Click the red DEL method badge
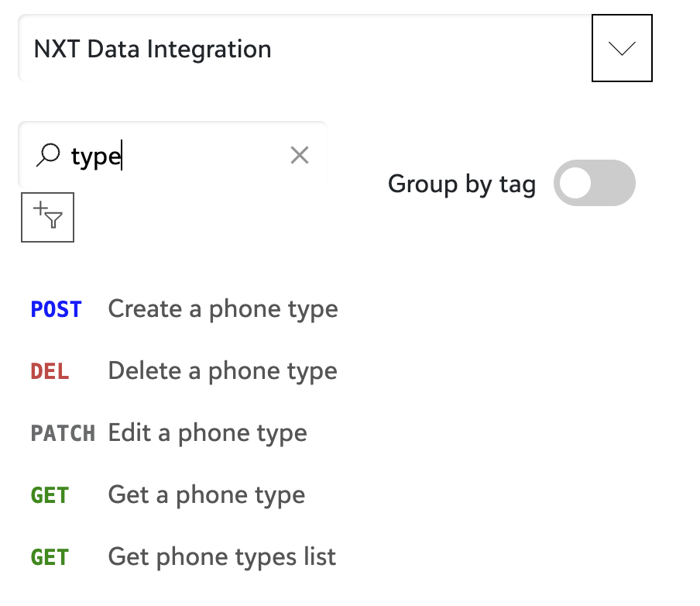 coord(50,371)
